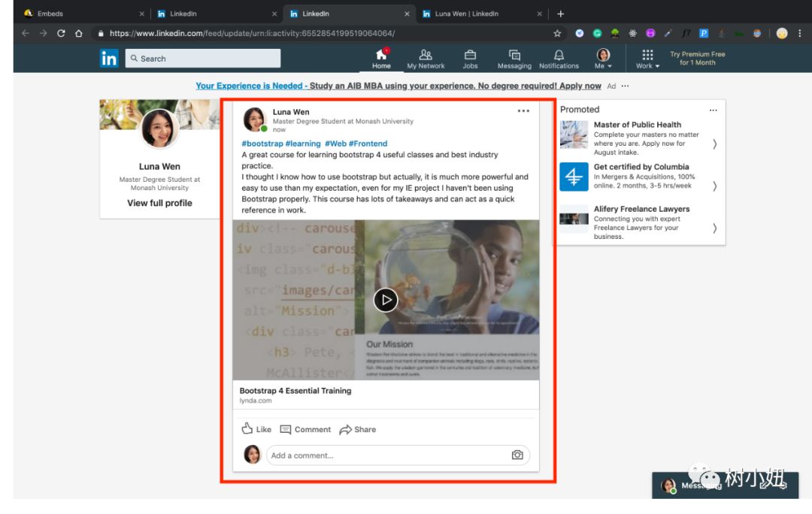This screenshot has width=812, height=514.
Task: Open Alifery Freelance Lawyers ad
Action: [x=641, y=209]
